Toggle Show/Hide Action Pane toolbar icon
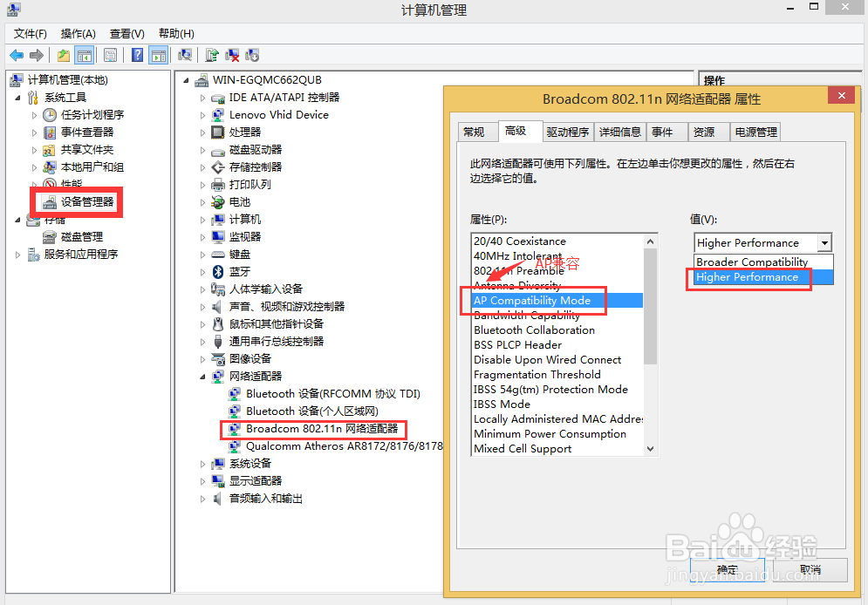This screenshot has height=605, width=868. tap(159, 55)
